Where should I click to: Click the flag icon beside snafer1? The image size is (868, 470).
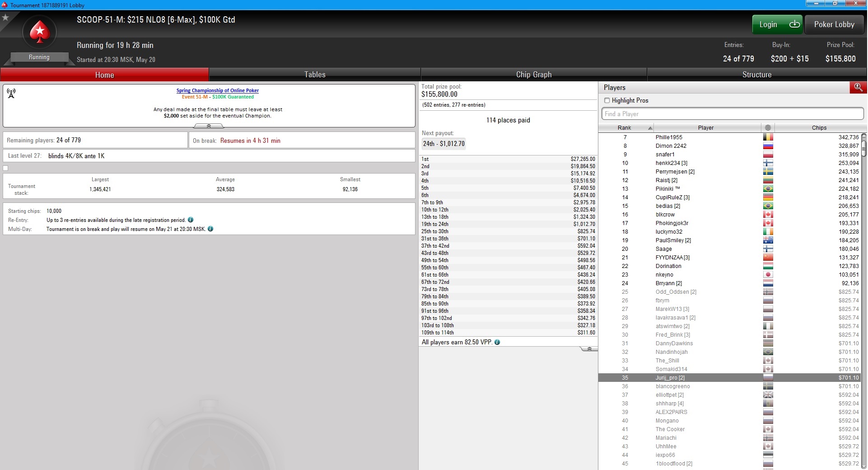pos(768,155)
